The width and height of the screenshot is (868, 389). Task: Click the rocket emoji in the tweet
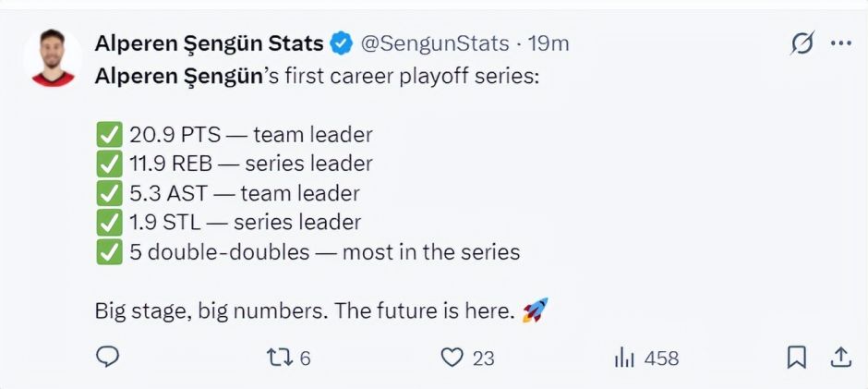[535, 310]
